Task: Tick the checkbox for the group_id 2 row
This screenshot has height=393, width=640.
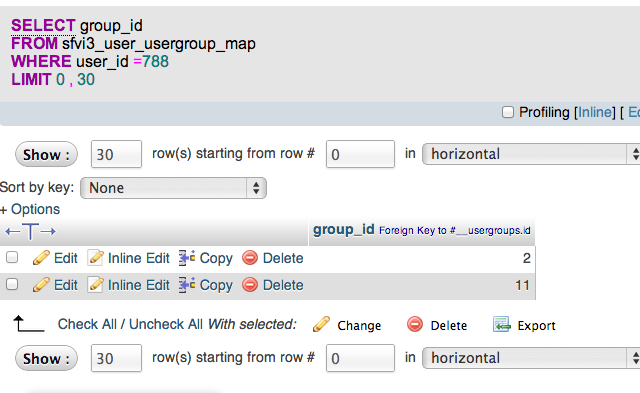Action: (12, 258)
